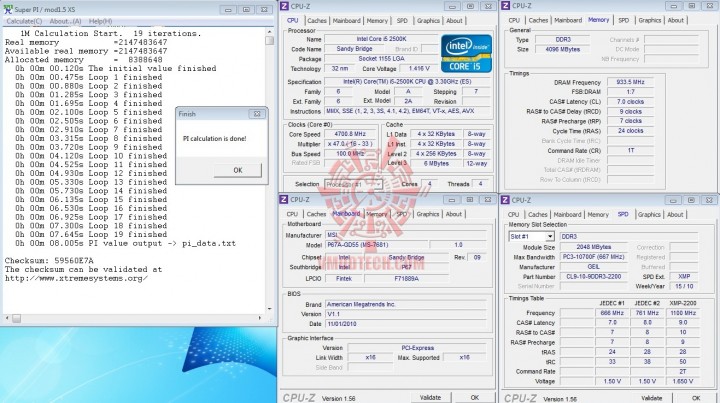Click OK in the Mainboard CPU-Z window

tap(475, 397)
